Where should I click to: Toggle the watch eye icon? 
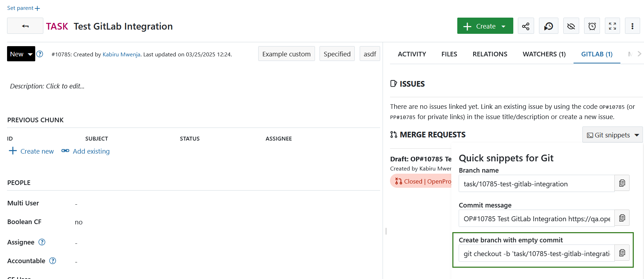pos(571,26)
